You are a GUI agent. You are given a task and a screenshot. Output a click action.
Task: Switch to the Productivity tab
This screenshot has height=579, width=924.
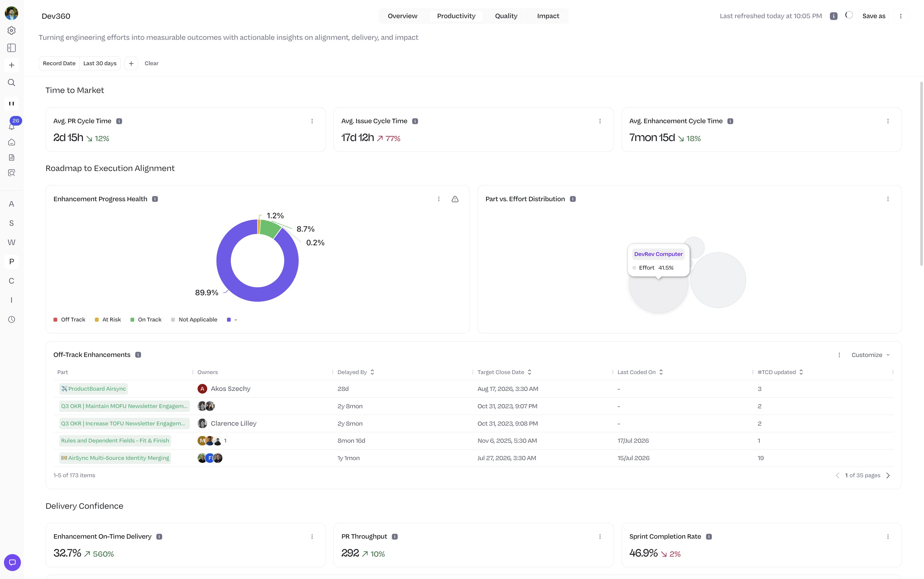456,16
